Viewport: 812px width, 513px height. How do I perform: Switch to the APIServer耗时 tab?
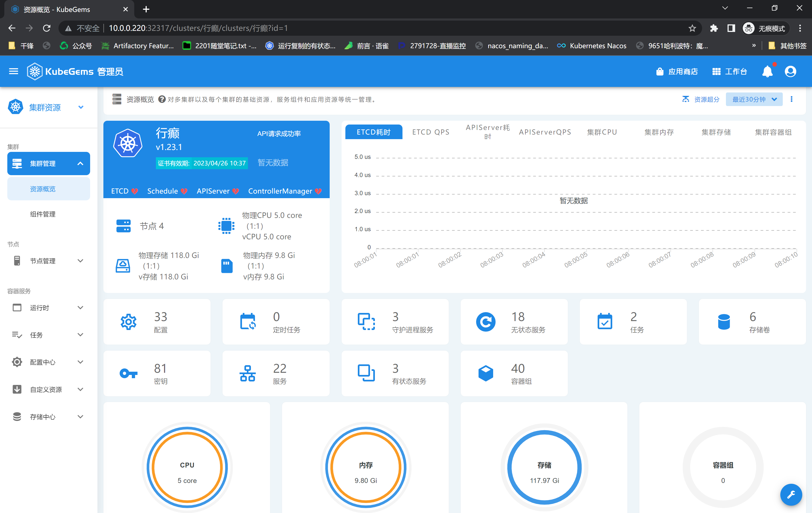coord(487,132)
